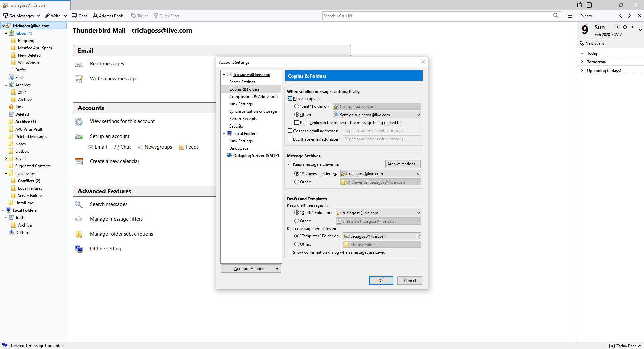Expand the Saved folder
Image resolution: width=644 pixels, height=349 pixels.
[x=6, y=159]
